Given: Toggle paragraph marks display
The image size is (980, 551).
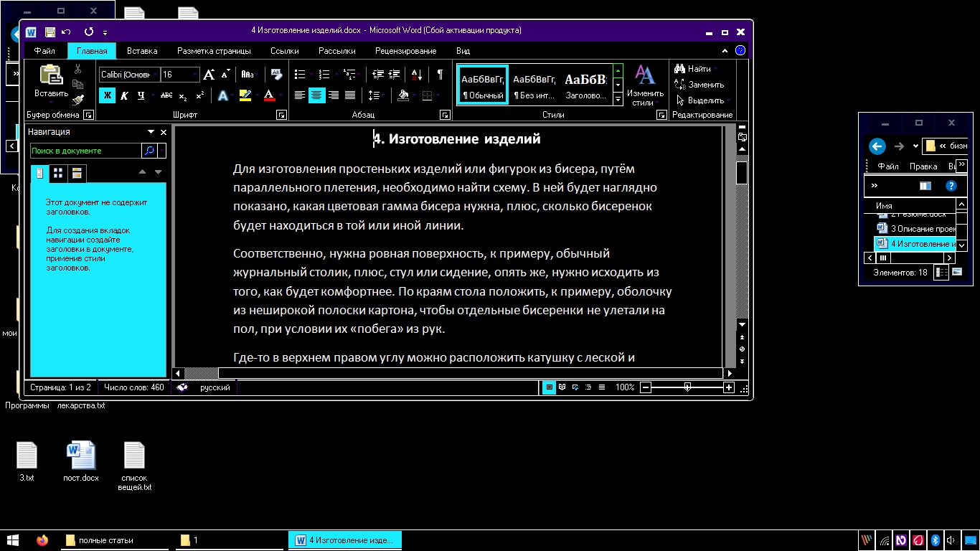Looking at the screenshot, I should 439,74.
